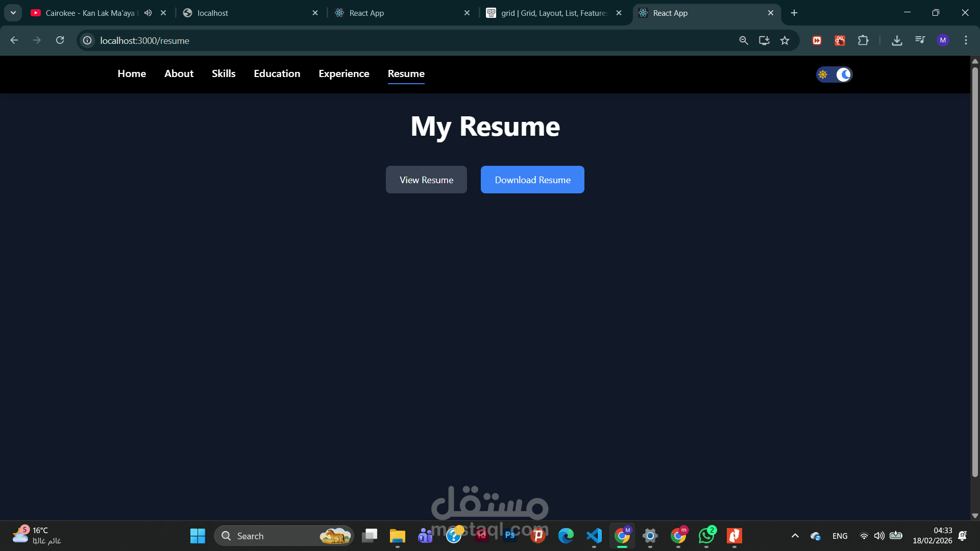Click the site information icon in address bar
The width and height of the screenshot is (980, 551).
pos(88,40)
